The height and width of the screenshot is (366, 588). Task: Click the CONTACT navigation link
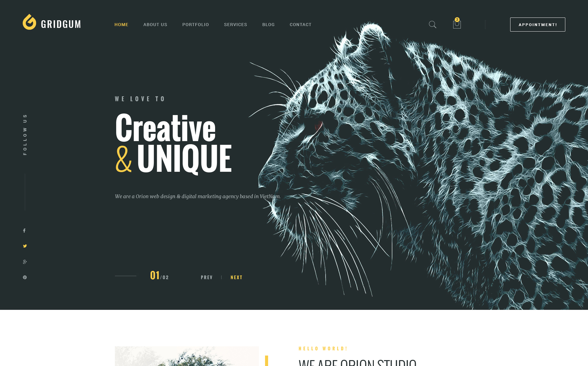click(300, 24)
